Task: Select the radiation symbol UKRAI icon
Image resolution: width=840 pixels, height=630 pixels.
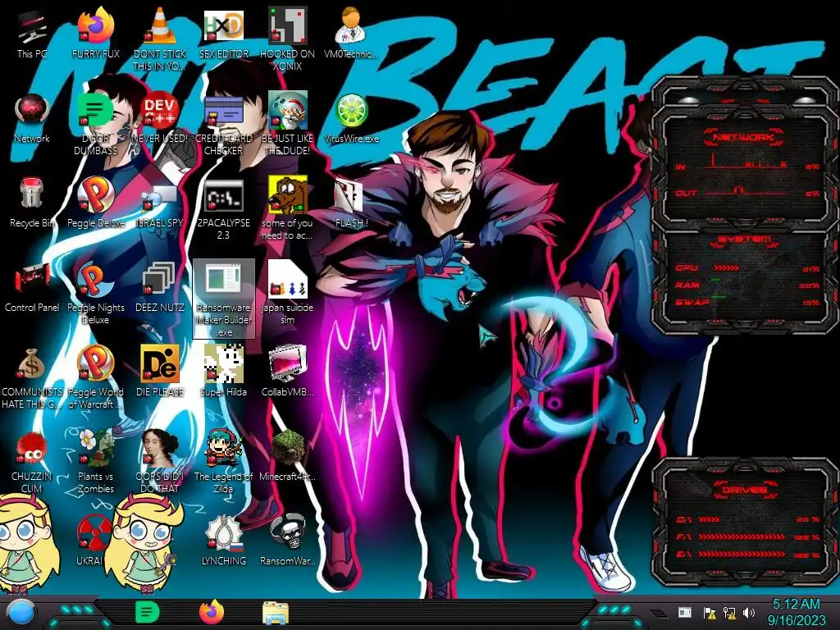Action: pos(92,541)
